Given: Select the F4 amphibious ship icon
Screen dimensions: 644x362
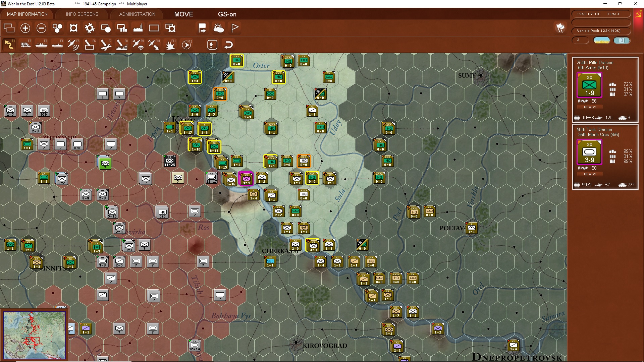Looking at the screenshot, I should pos(57,45).
